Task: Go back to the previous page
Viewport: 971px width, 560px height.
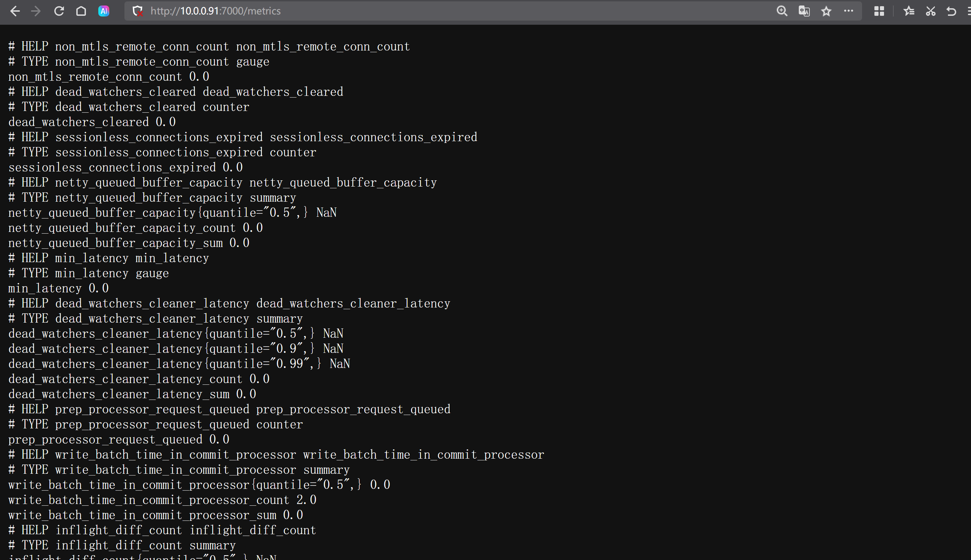Action: (x=15, y=11)
